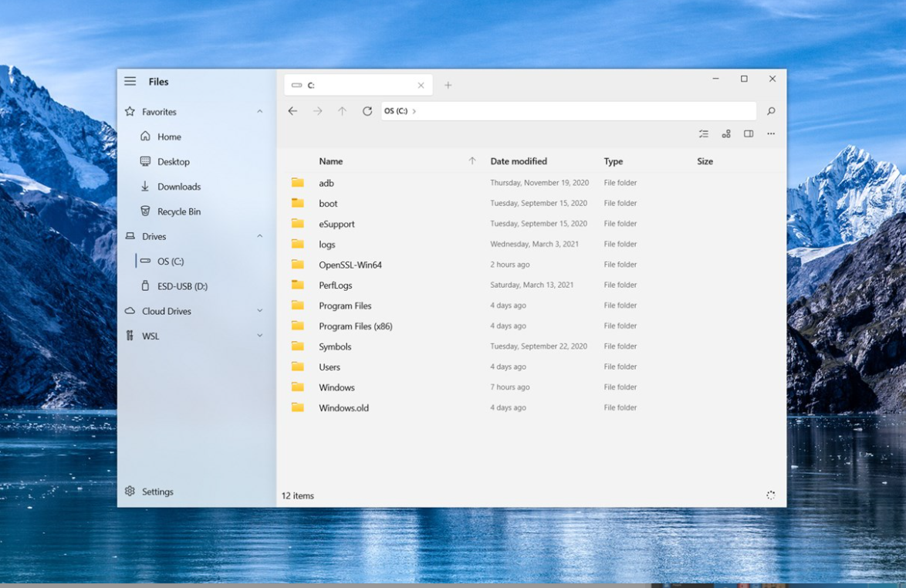Refresh the current folder listing
Image resolution: width=906 pixels, height=588 pixels.
point(367,111)
